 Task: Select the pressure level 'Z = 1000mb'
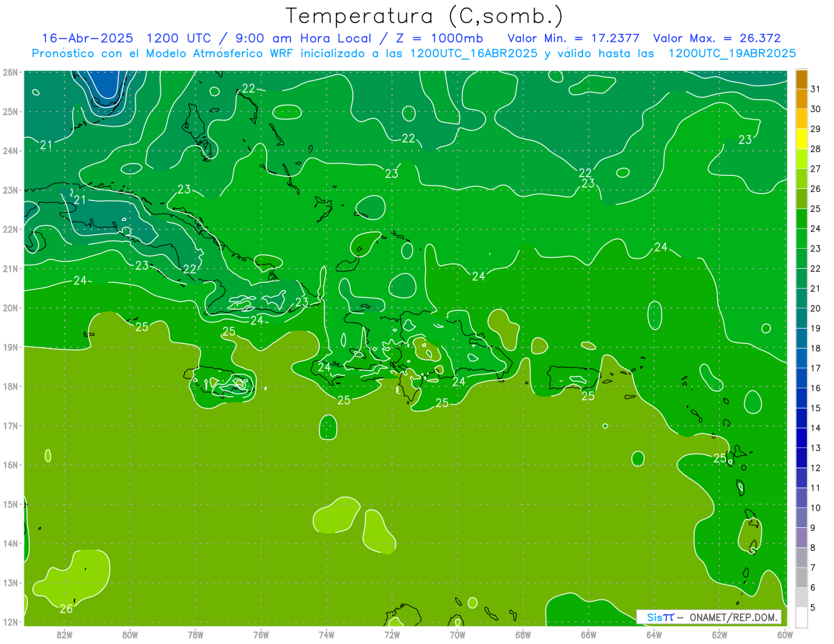point(439,38)
